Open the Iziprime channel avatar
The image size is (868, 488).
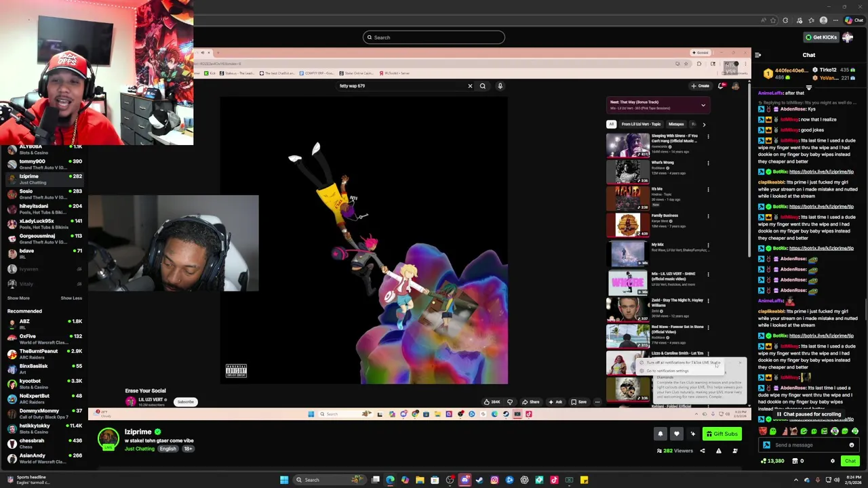pyautogui.click(x=108, y=439)
